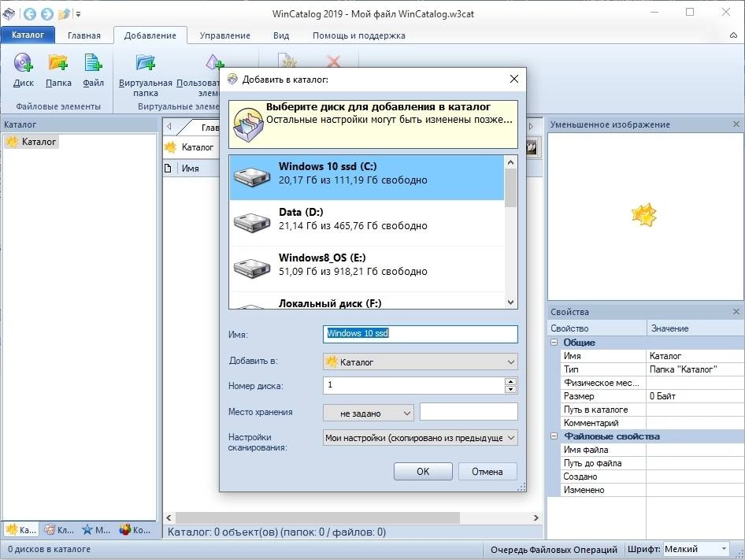Click OK in the add dialog
745x560 pixels.
point(423,472)
